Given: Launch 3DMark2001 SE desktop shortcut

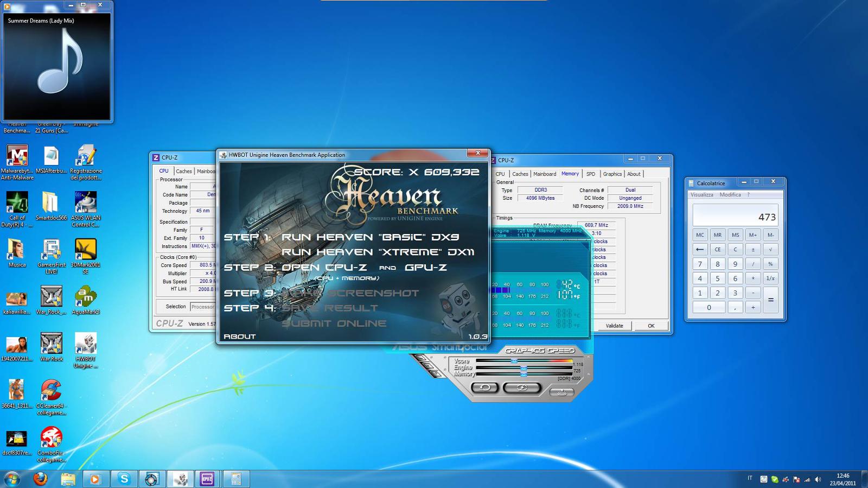Looking at the screenshot, I should coord(86,256).
